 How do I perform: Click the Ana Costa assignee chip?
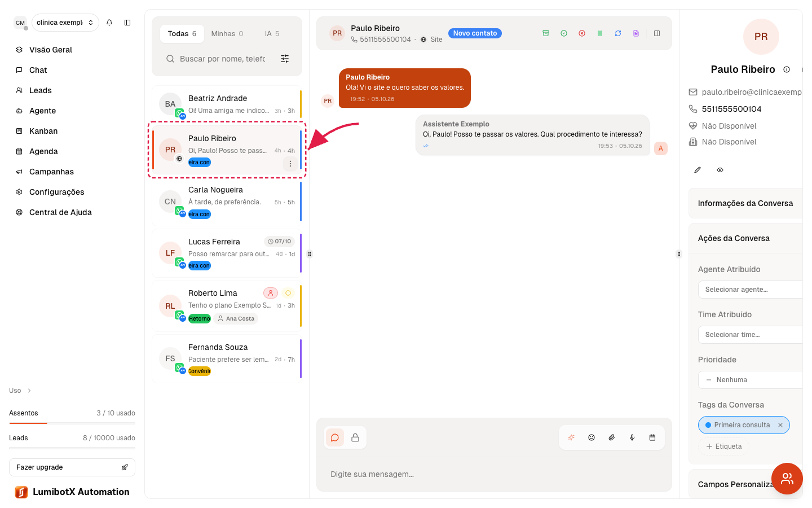point(236,319)
